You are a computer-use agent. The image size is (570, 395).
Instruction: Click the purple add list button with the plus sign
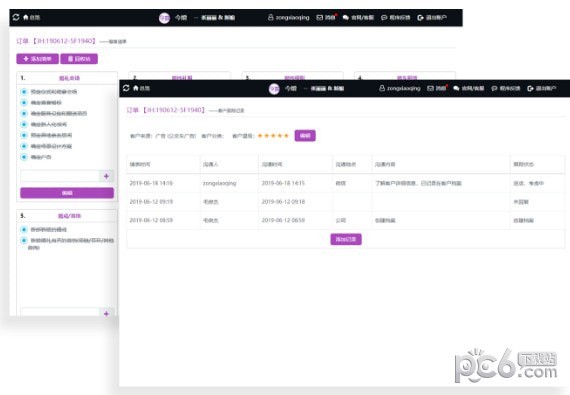[37, 59]
